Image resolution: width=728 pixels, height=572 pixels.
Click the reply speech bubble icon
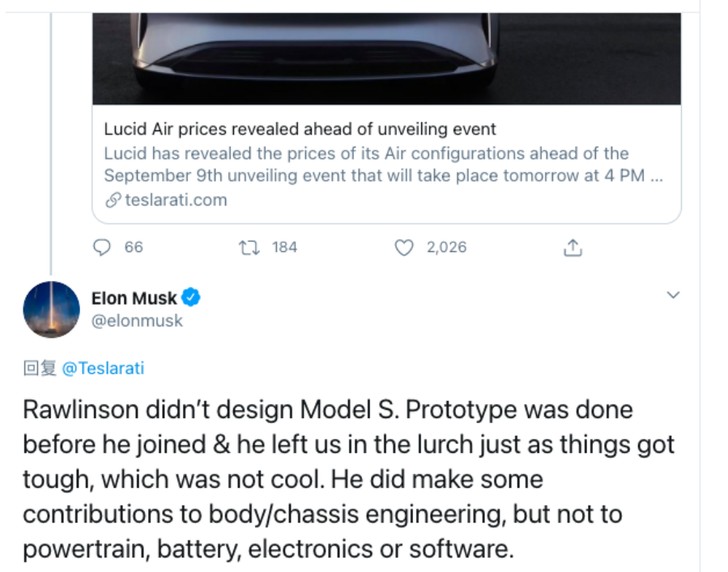click(x=102, y=247)
